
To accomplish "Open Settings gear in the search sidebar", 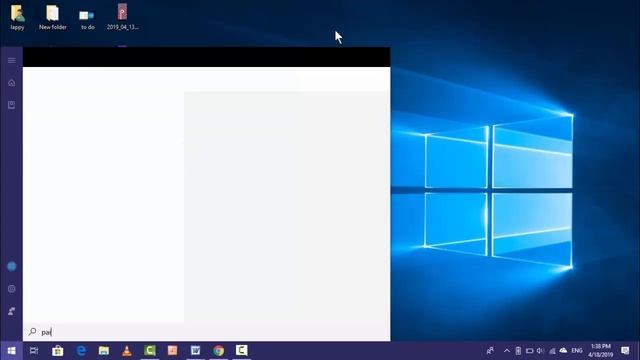I will [x=11, y=289].
